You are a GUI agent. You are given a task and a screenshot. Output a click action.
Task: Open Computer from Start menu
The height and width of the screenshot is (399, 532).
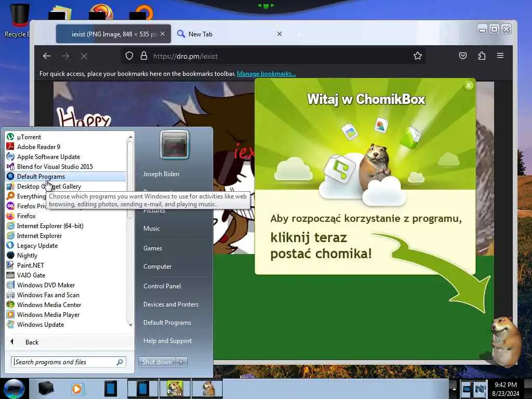(x=157, y=267)
